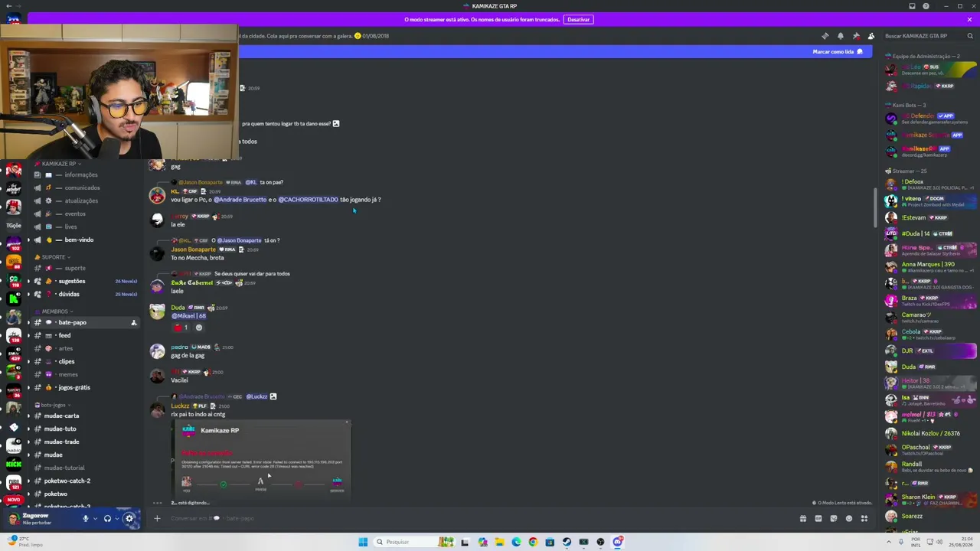Viewport: 980px width, 551px height.
Task: Open the bem-vindo channel
Action: (85, 240)
